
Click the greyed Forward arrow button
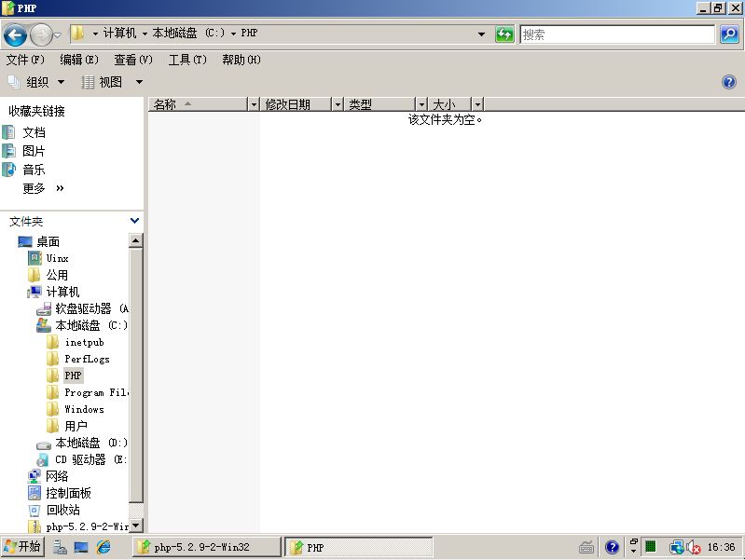pyautogui.click(x=41, y=34)
